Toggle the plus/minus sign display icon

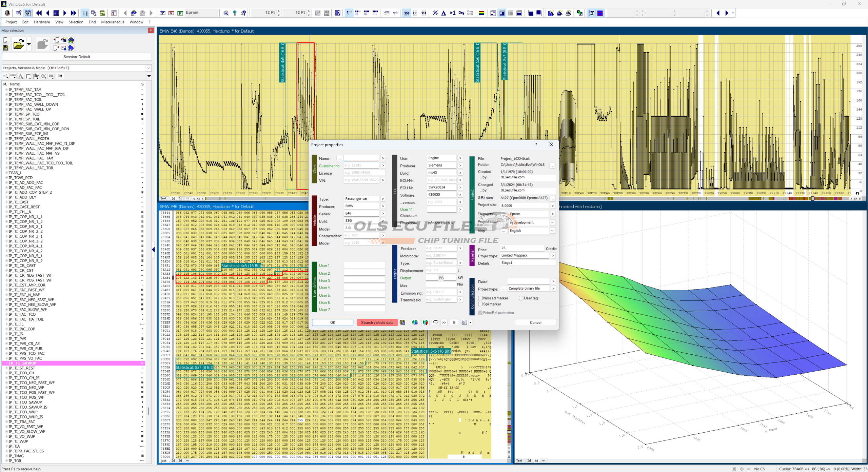tap(395, 13)
